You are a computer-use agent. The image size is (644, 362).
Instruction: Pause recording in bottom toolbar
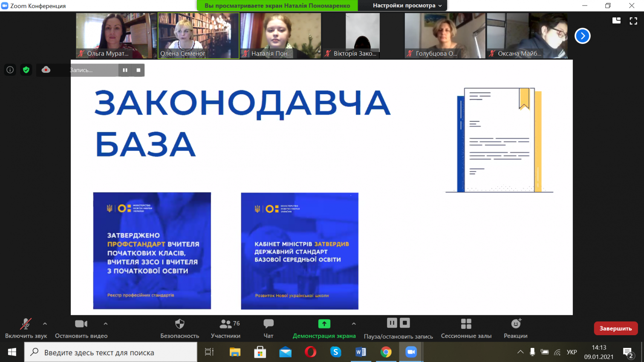(x=392, y=323)
